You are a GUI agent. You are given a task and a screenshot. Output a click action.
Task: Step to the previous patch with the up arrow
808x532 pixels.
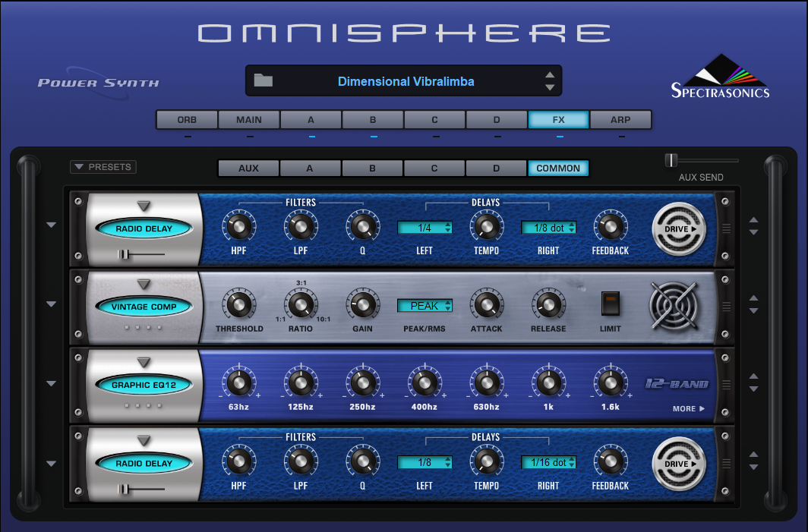click(x=550, y=74)
